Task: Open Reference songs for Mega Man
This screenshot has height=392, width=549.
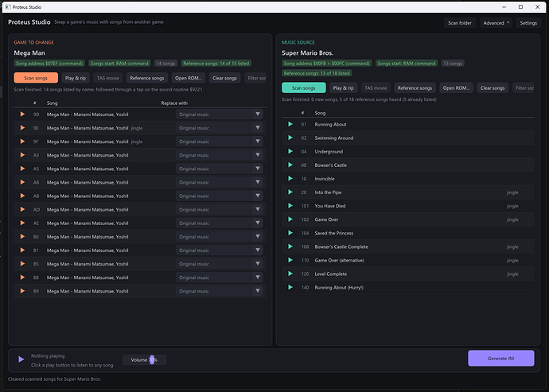Action: [x=147, y=78]
